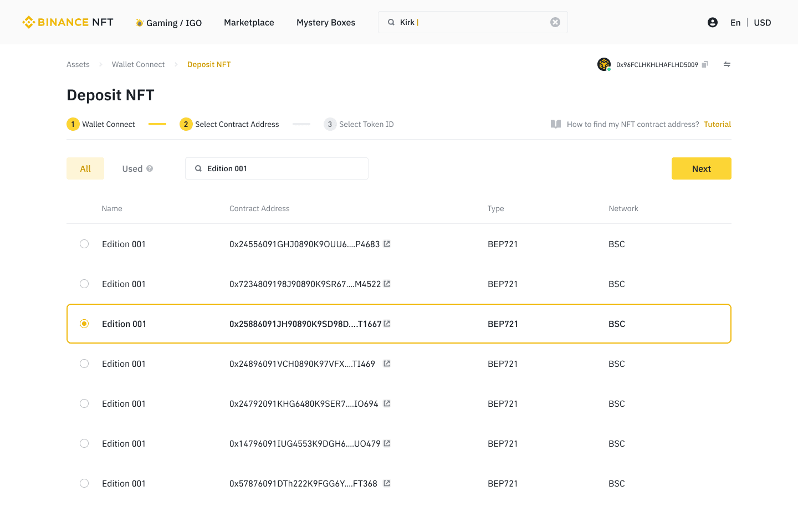The height and width of the screenshot is (532, 798).
Task: Click the search magnifier icon in top bar
Action: (391, 22)
